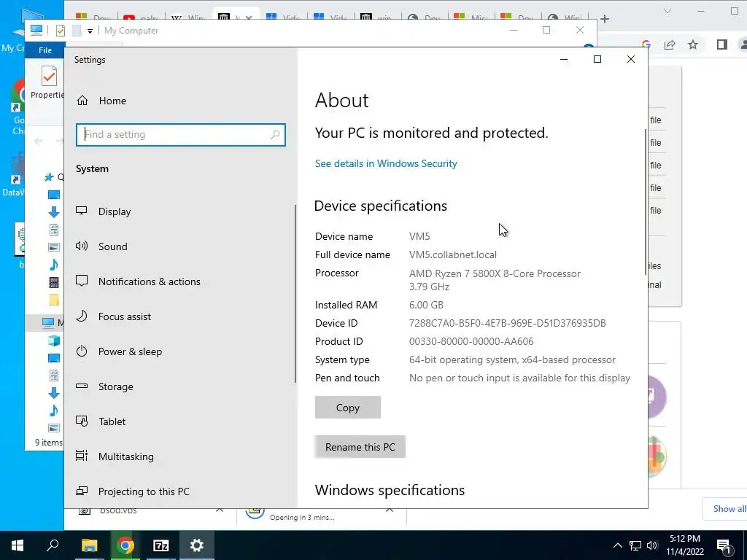Image resolution: width=747 pixels, height=560 pixels.
Task: Click the About page vertical scrollbar
Action: pyautogui.click(x=646, y=202)
